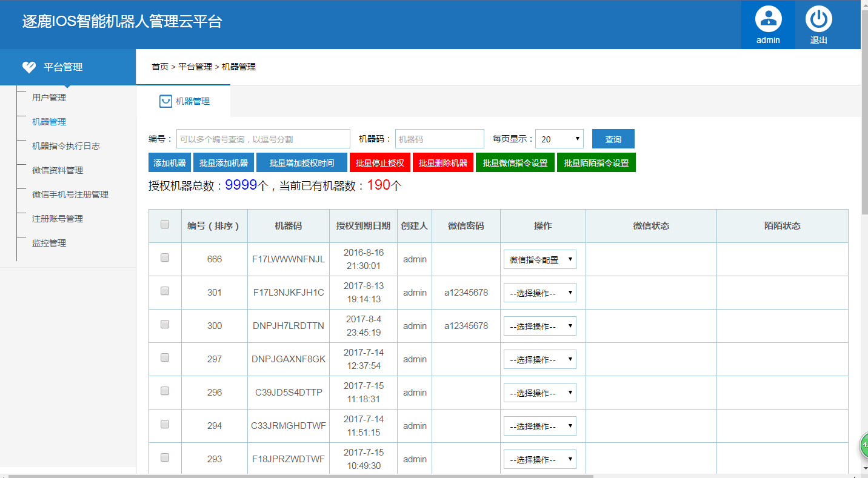Image resolution: width=868 pixels, height=478 pixels.
Task: Open the 选择操作 dropdown for row 294
Action: [540, 426]
